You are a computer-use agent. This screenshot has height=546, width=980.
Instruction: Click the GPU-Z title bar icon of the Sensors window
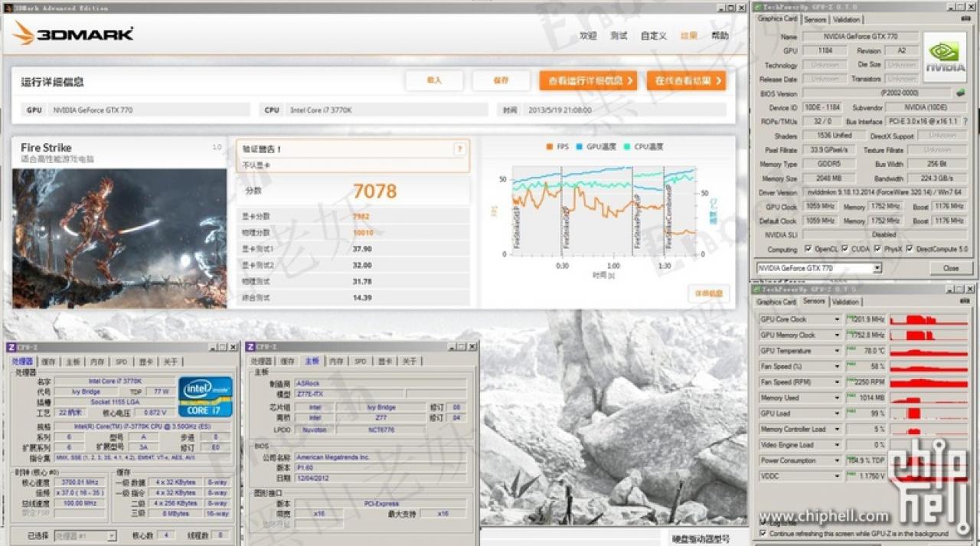coord(757,289)
